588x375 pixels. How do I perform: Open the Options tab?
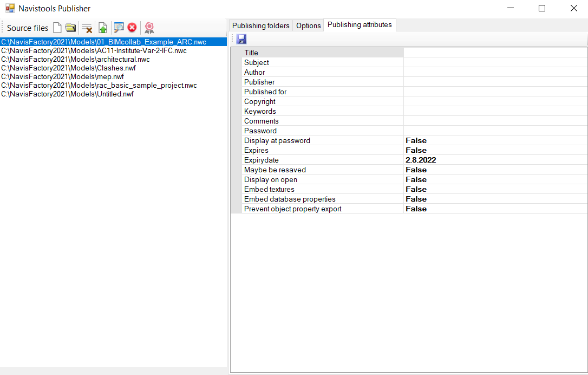[x=308, y=25]
